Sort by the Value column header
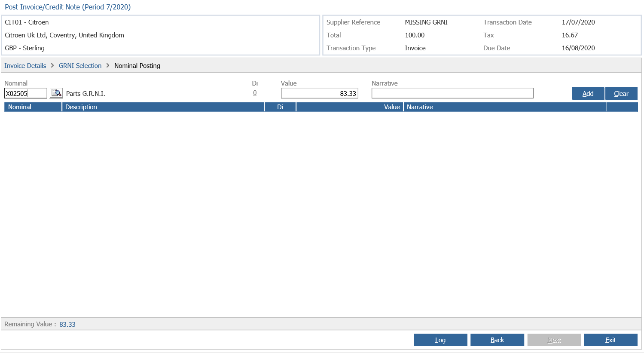The height and width of the screenshot is (353, 644). tap(350, 107)
